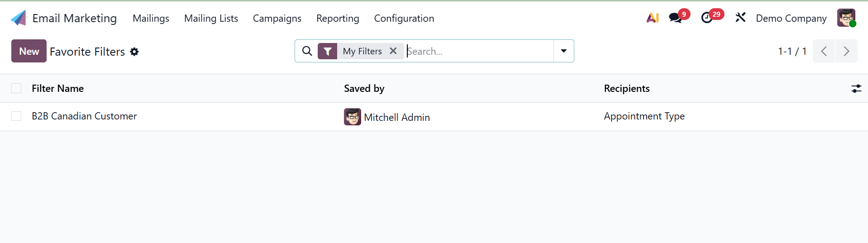Click Mitchell Admin avatar in the row
Viewport: 868px width, 243px height.
pyautogui.click(x=353, y=117)
